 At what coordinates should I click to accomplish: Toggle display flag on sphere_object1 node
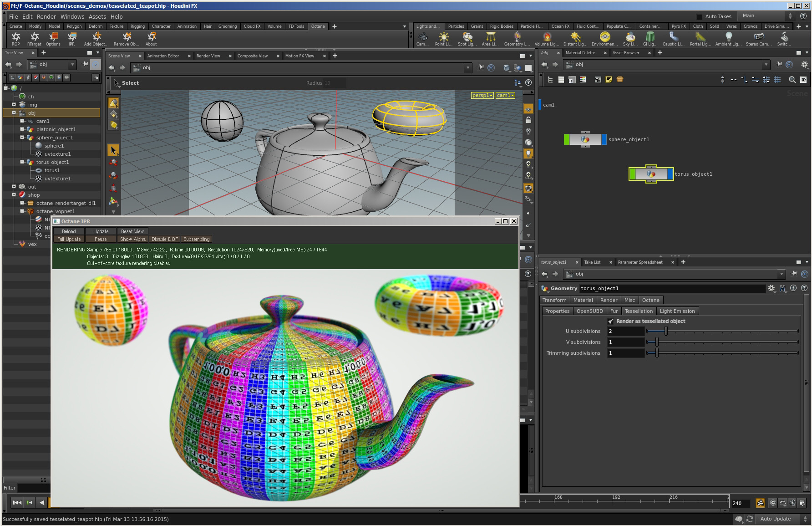point(604,139)
